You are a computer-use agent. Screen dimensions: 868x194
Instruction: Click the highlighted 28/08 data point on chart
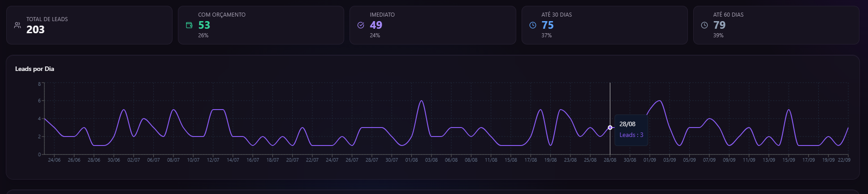(610, 128)
